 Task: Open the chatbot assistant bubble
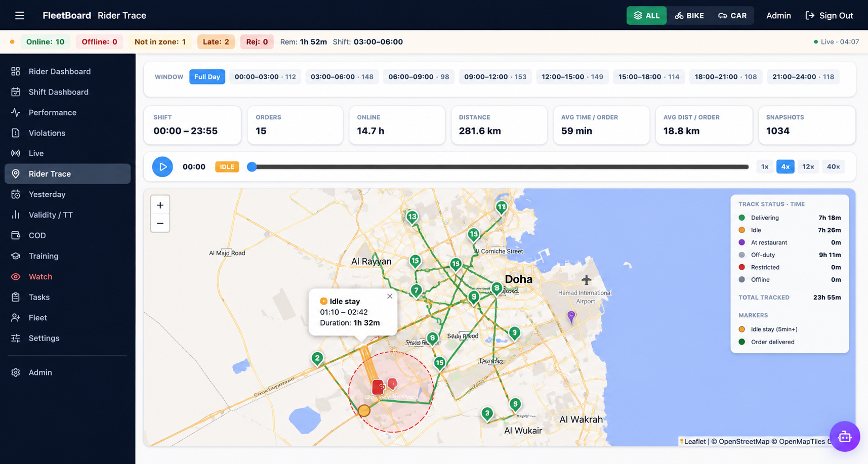(845, 436)
